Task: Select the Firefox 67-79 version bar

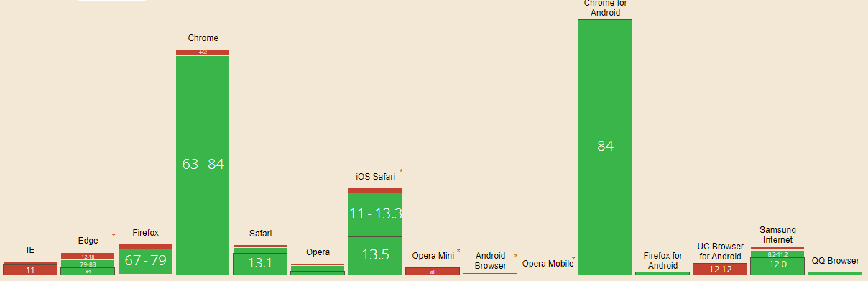Action: click(x=145, y=260)
